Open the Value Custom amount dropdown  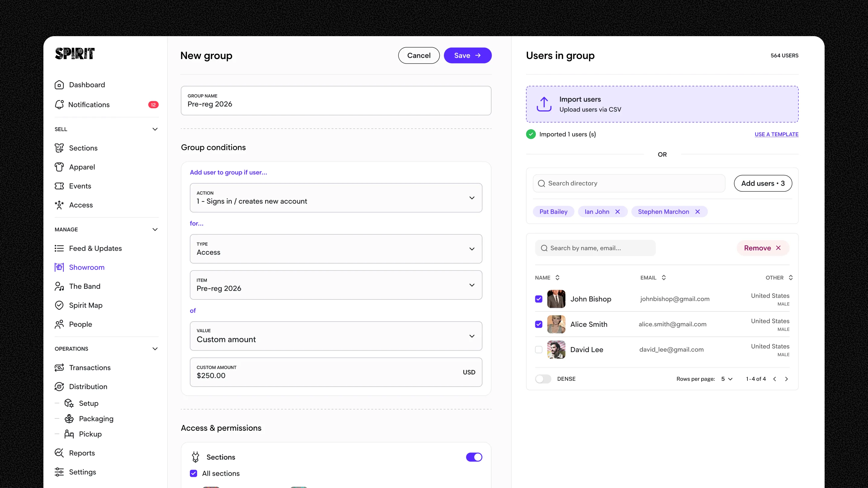click(336, 336)
